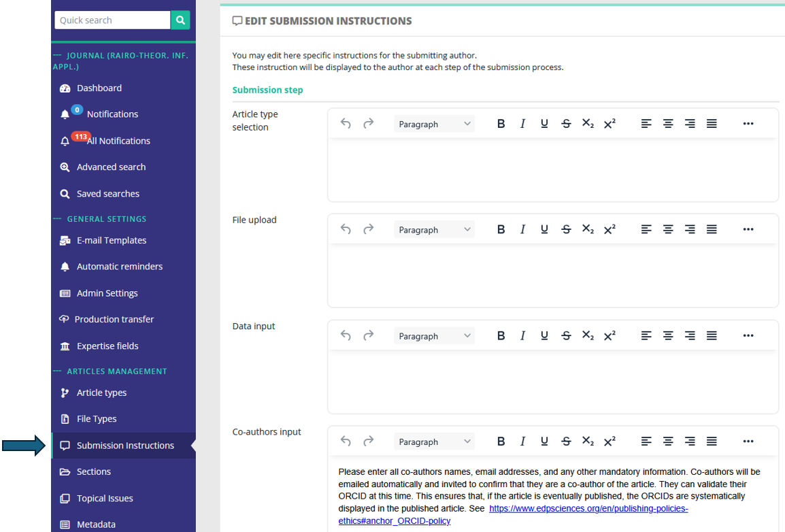Apply subscript in Data input editor
Viewport: 785px width, 532px height.
588,335
